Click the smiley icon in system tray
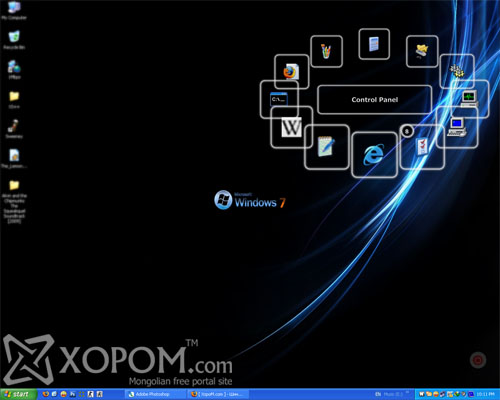 click(435, 394)
